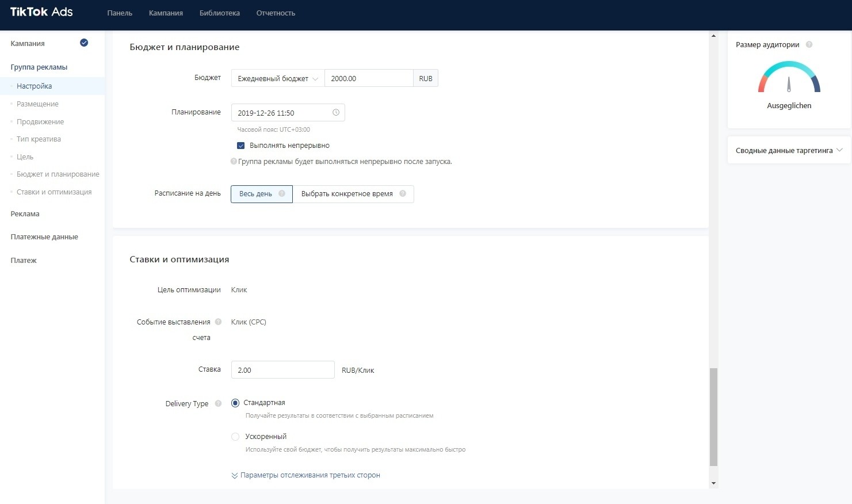Jump to Продвижение section
Viewport: 852px width, 504px height.
tap(40, 121)
